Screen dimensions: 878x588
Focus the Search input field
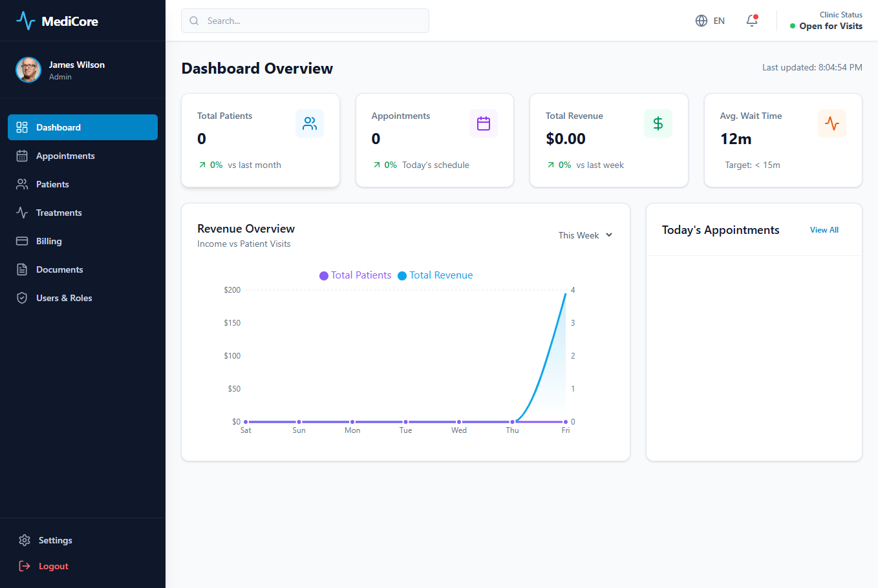click(305, 21)
